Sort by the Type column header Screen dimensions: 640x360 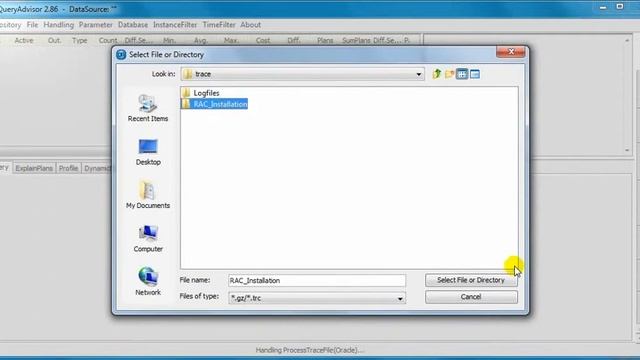tap(80, 40)
